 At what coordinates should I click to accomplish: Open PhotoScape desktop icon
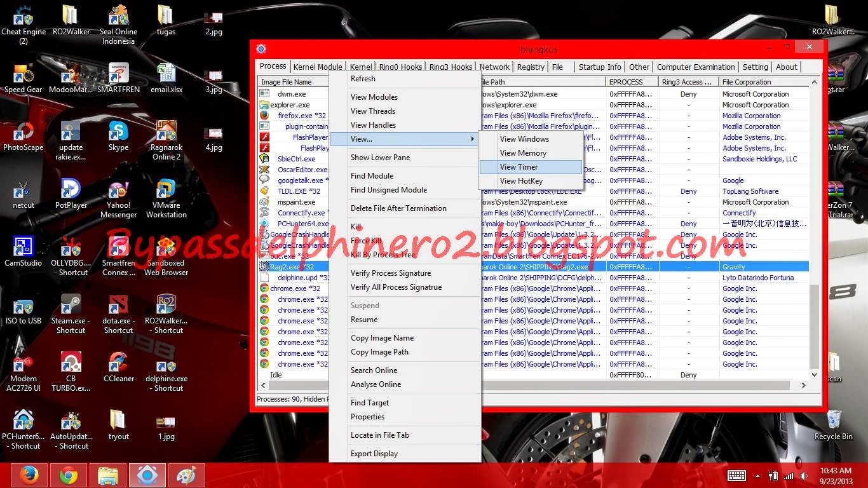coord(24,137)
